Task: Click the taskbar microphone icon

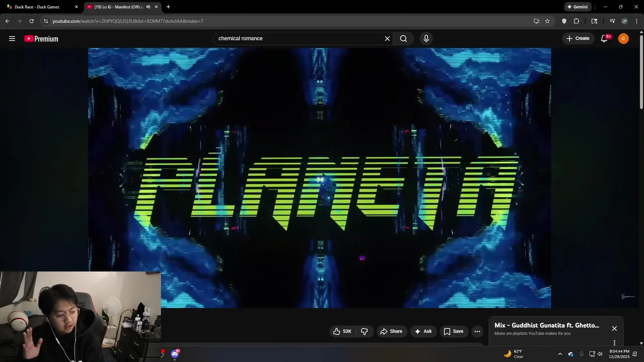Action: click(582, 354)
